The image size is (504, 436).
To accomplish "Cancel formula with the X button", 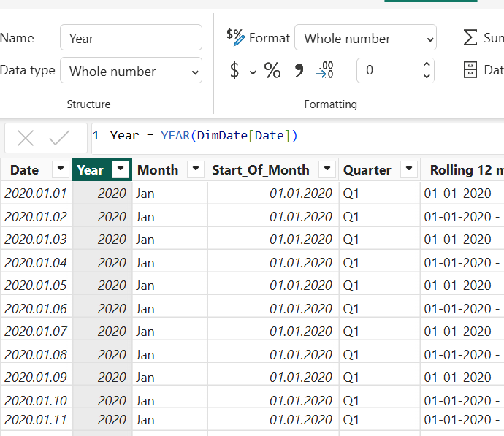I will [x=26, y=138].
